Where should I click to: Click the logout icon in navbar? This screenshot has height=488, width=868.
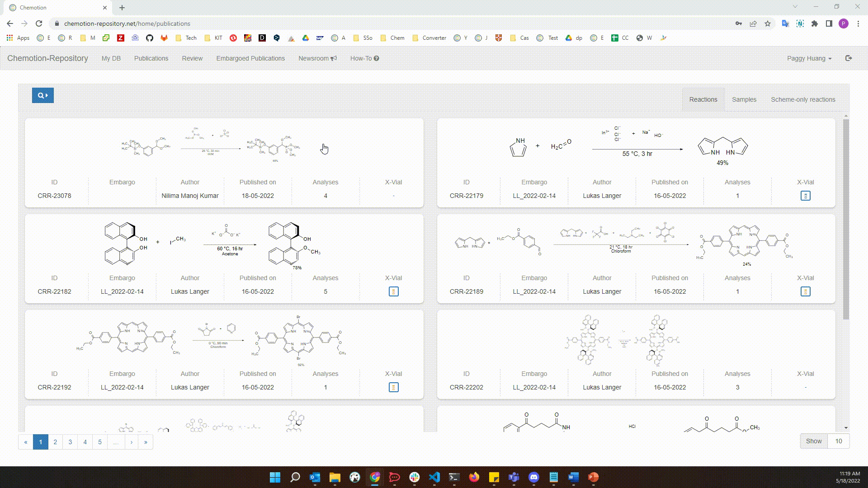click(x=849, y=58)
